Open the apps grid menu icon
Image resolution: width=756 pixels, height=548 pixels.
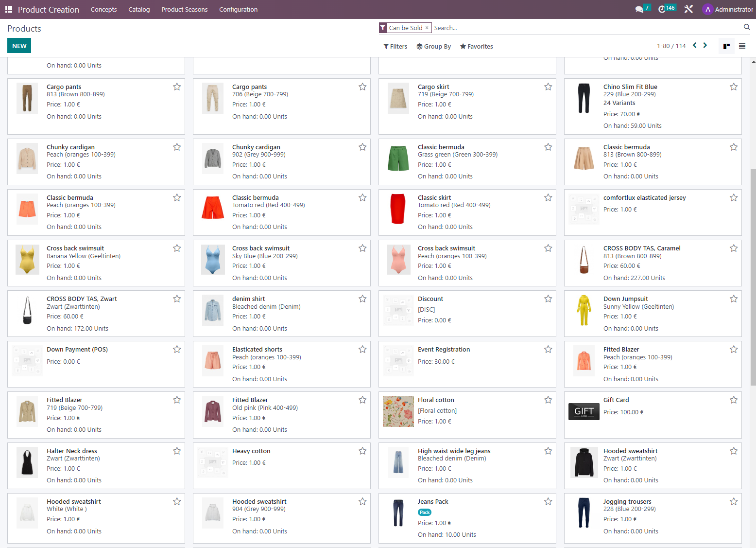pos(9,9)
